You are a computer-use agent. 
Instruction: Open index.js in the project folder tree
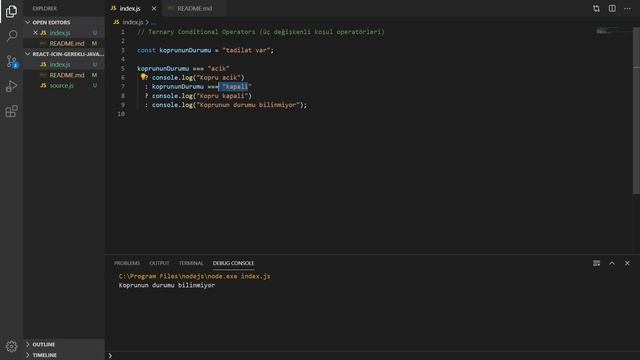coord(64,64)
